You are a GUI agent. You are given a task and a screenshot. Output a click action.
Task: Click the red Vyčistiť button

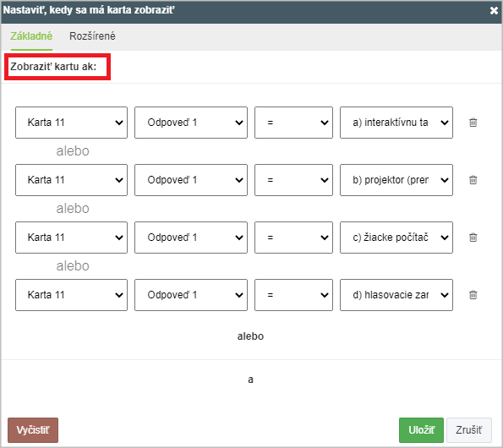(x=33, y=430)
